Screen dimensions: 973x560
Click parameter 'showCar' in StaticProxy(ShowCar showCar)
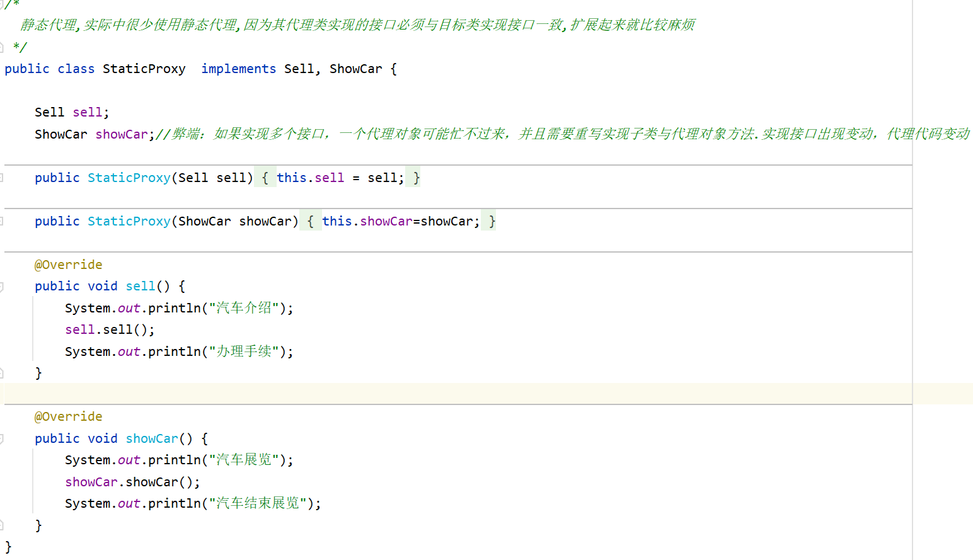[265, 222]
